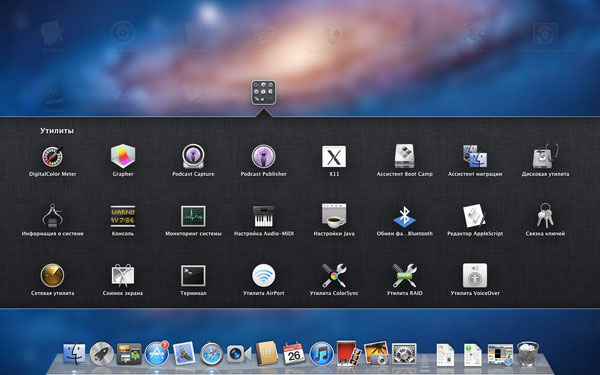Open System Preferences gear in Dock
The width and height of the screenshot is (600, 375).
click(404, 354)
